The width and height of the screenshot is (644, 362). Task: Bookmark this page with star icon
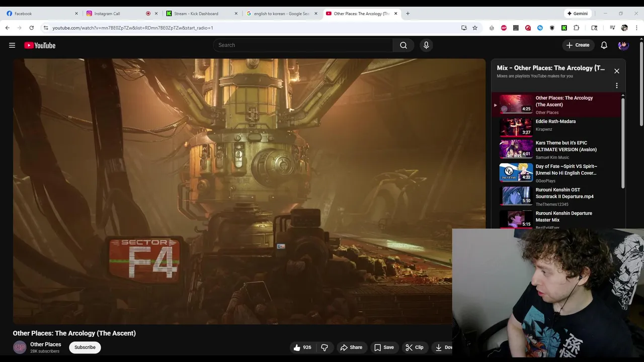click(x=475, y=28)
